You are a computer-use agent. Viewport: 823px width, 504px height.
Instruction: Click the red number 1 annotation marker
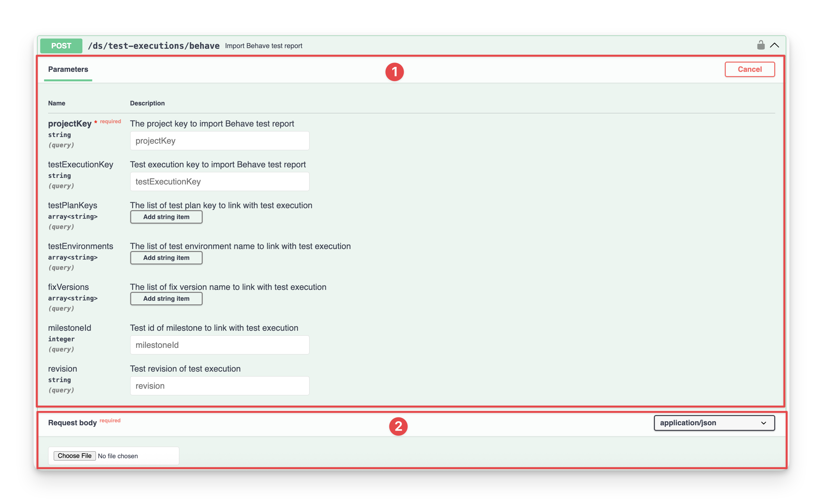[x=395, y=72]
